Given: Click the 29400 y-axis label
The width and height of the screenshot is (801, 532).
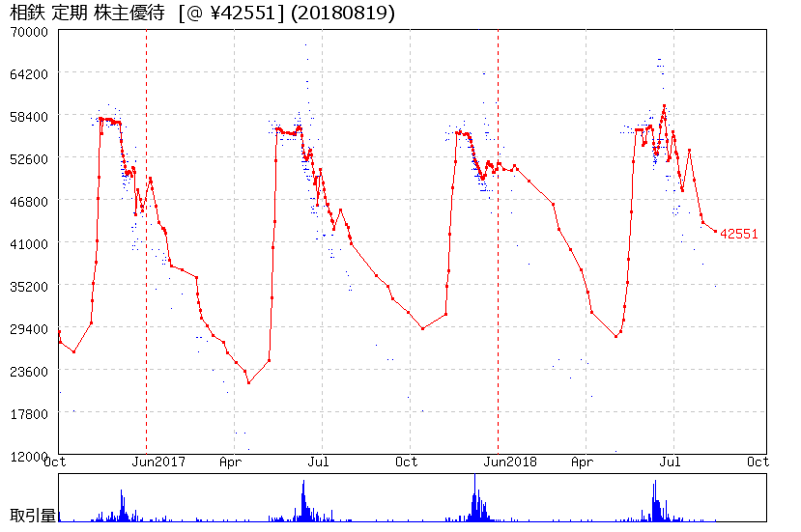Looking at the screenshot, I should point(29,328).
